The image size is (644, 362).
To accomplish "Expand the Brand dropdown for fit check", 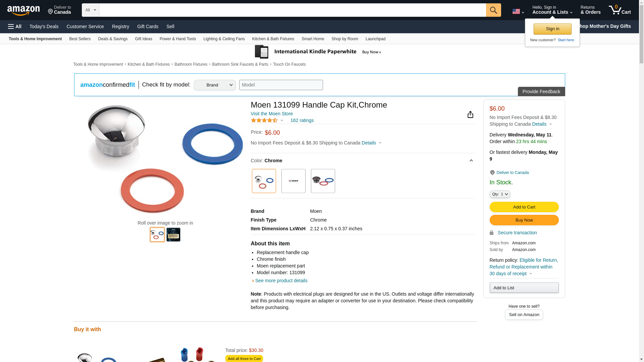I will coord(215,85).
